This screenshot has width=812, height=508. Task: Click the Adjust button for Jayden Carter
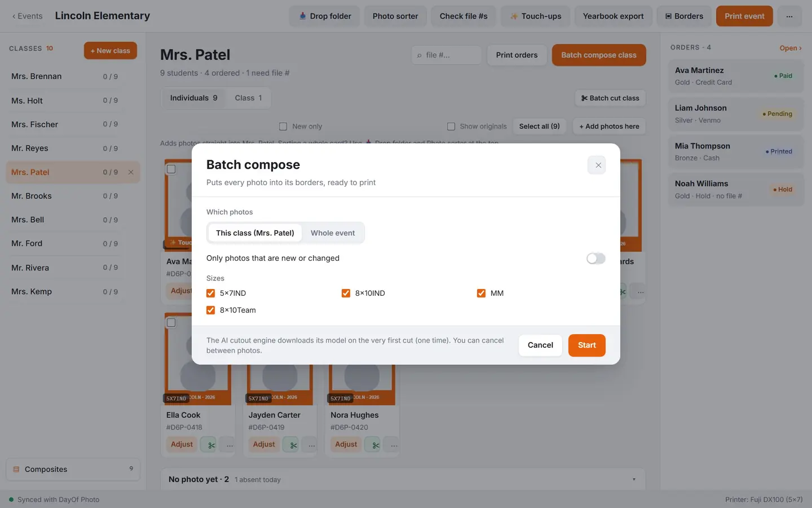click(x=264, y=445)
